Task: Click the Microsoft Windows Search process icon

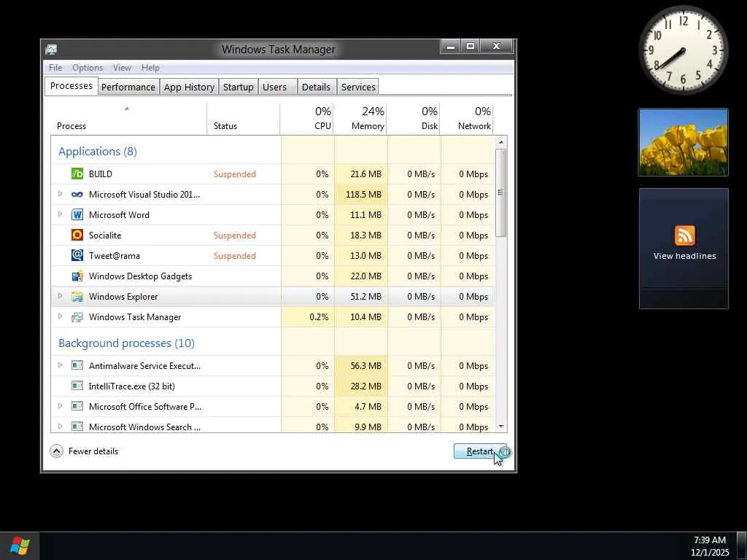Action: [77, 427]
